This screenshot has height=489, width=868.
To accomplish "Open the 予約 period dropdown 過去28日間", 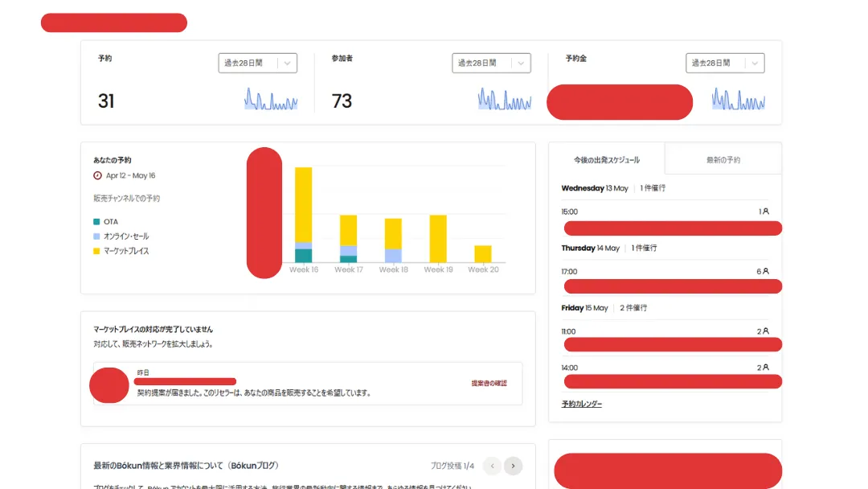I will [x=257, y=63].
